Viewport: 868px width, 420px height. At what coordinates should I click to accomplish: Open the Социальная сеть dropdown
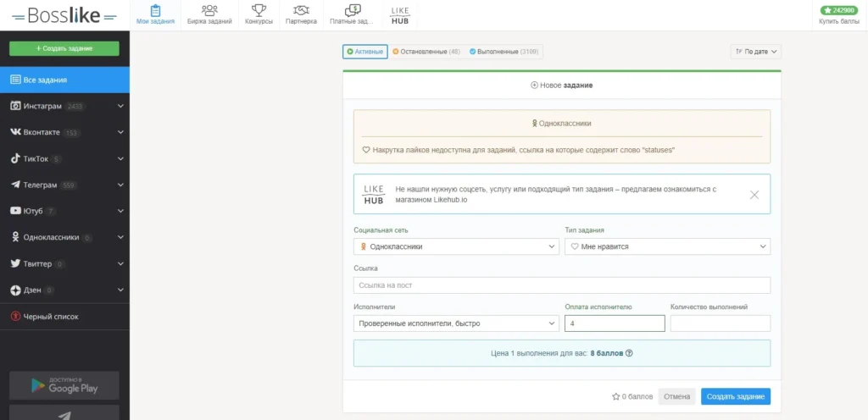pyautogui.click(x=456, y=246)
